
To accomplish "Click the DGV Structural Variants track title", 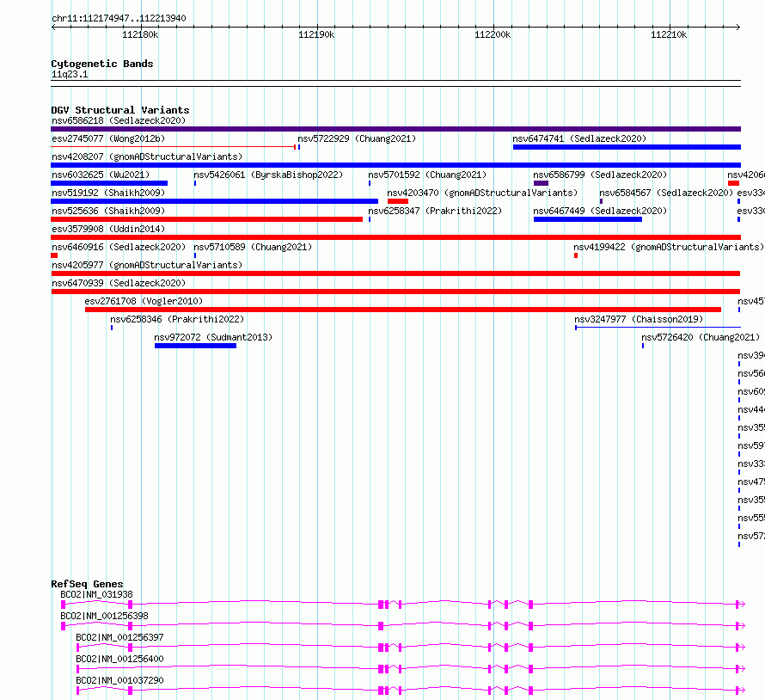I will [120, 110].
